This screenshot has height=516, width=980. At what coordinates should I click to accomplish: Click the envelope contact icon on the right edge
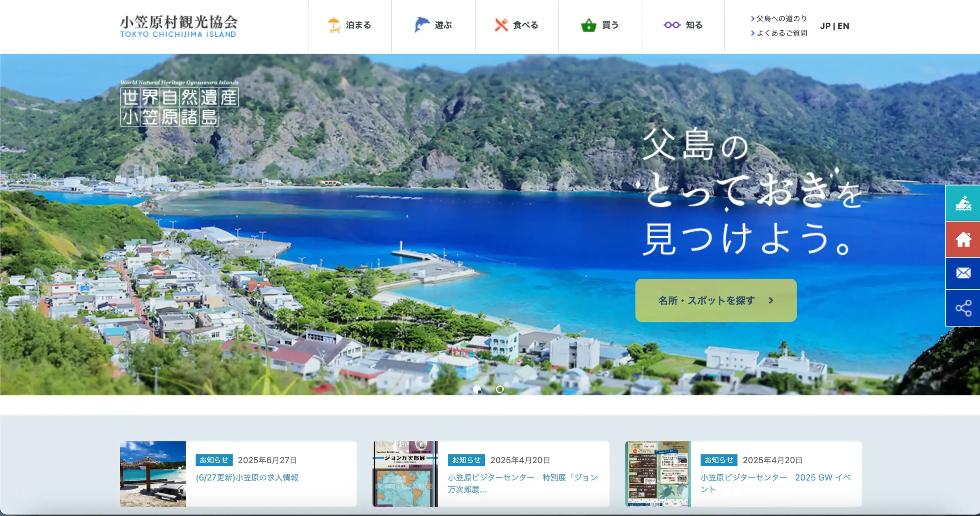pyautogui.click(x=964, y=273)
